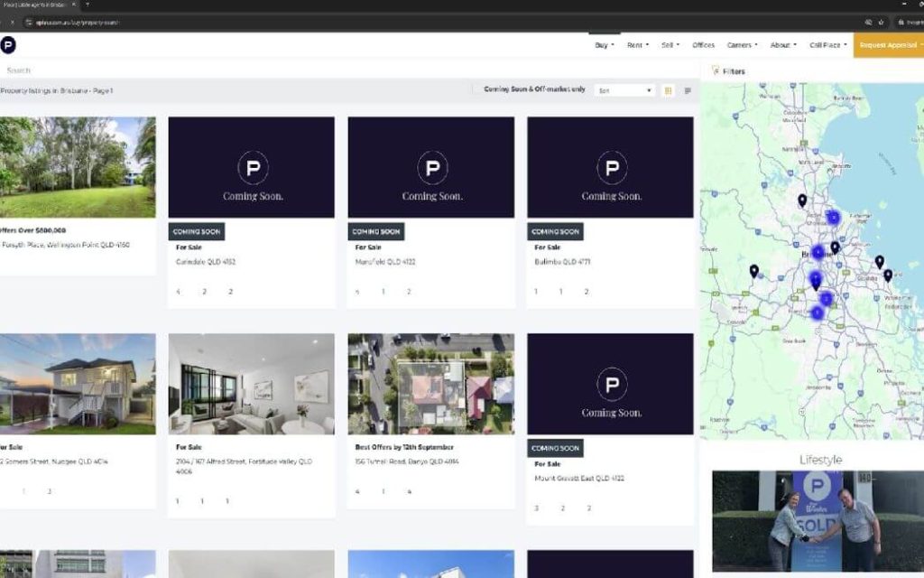The image size is (924, 578).
Task: Open the Banyo aerial photo listing thumbnail
Action: (x=430, y=384)
